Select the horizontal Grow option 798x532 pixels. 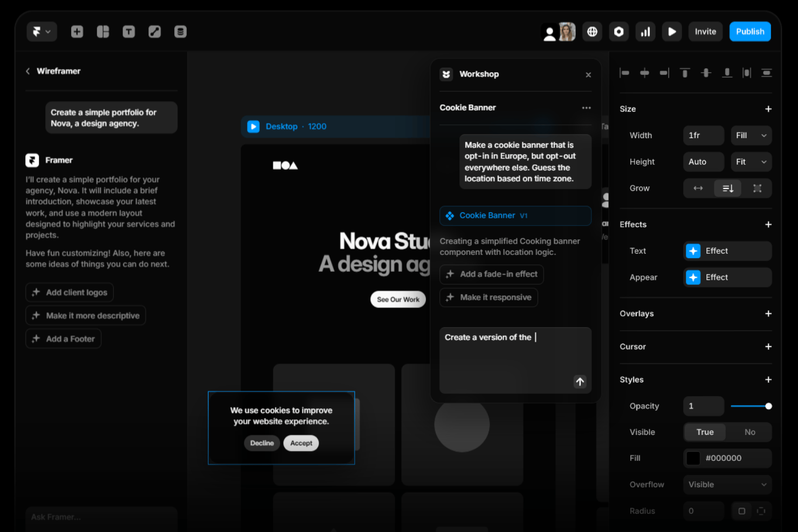pos(698,188)
